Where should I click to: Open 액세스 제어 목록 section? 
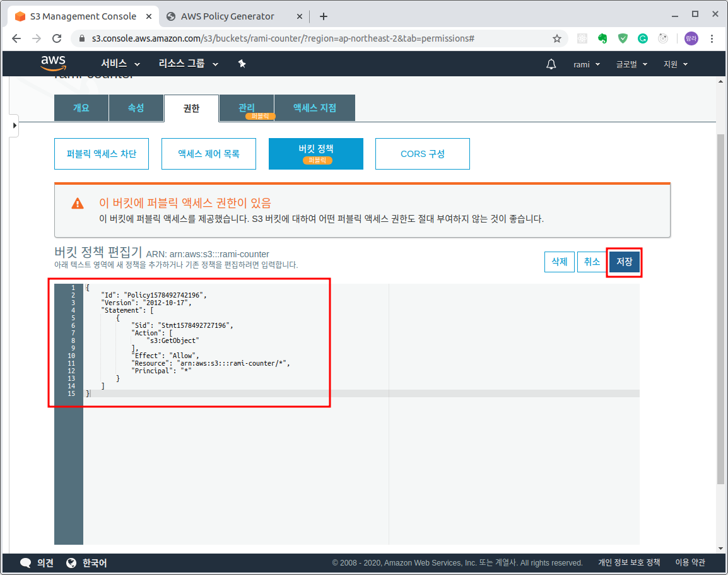point(209,154)
